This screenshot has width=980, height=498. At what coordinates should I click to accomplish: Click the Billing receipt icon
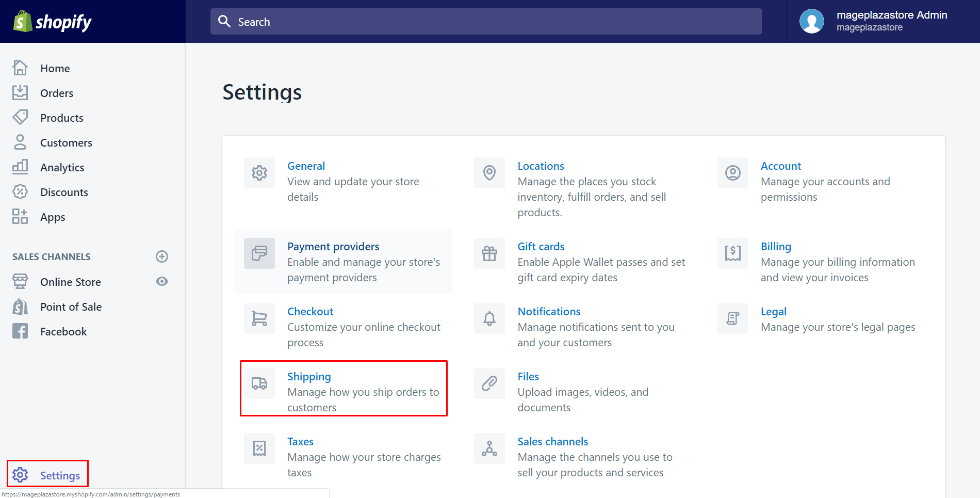click(x=732, y=253)
